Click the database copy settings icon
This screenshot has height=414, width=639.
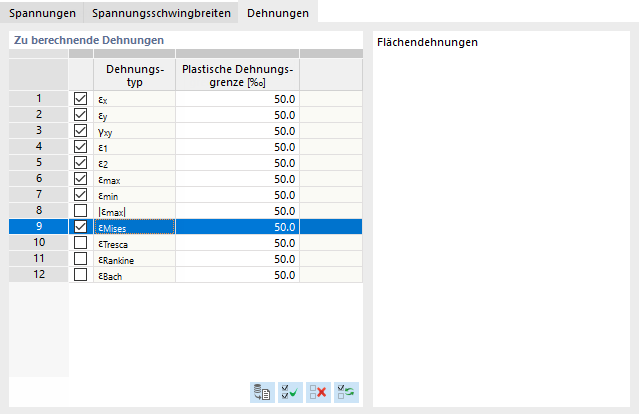tap(262, 392)
